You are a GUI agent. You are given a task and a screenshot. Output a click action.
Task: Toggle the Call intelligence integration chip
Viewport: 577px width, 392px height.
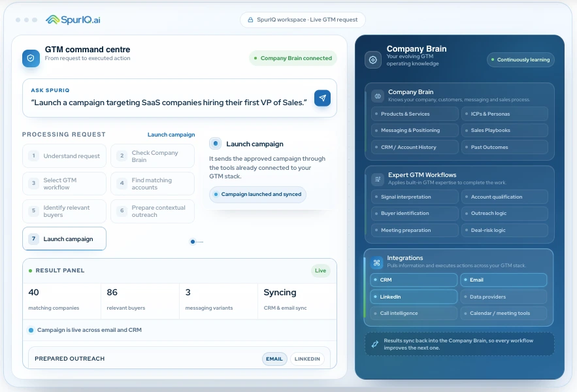click(414, 313)
